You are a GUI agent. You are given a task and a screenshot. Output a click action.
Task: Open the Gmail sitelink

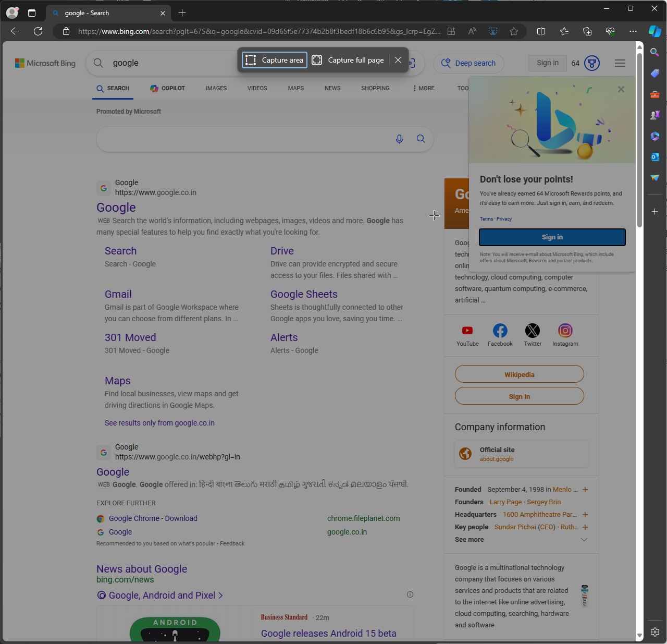click(x=118, y=294)
